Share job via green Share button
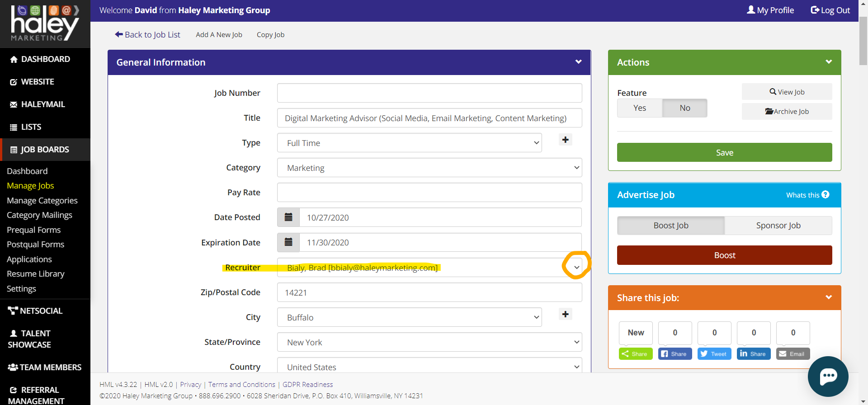868x405 pixels. (x=636, y=354)
